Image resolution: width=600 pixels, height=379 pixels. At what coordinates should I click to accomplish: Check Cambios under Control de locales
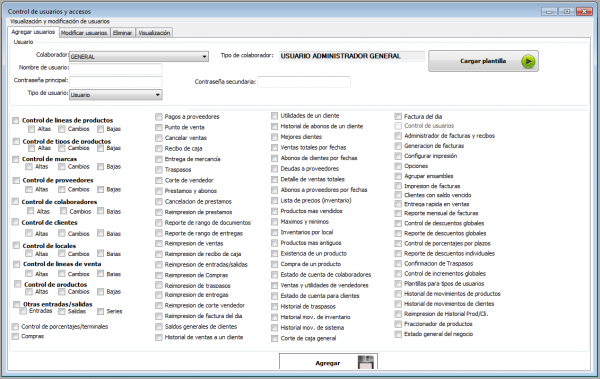(62, 253)
